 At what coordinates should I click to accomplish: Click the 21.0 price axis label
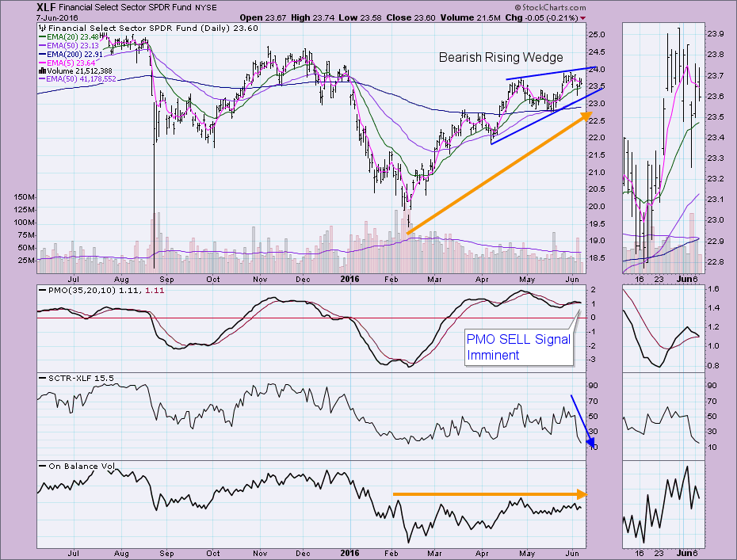click(597, 173)
